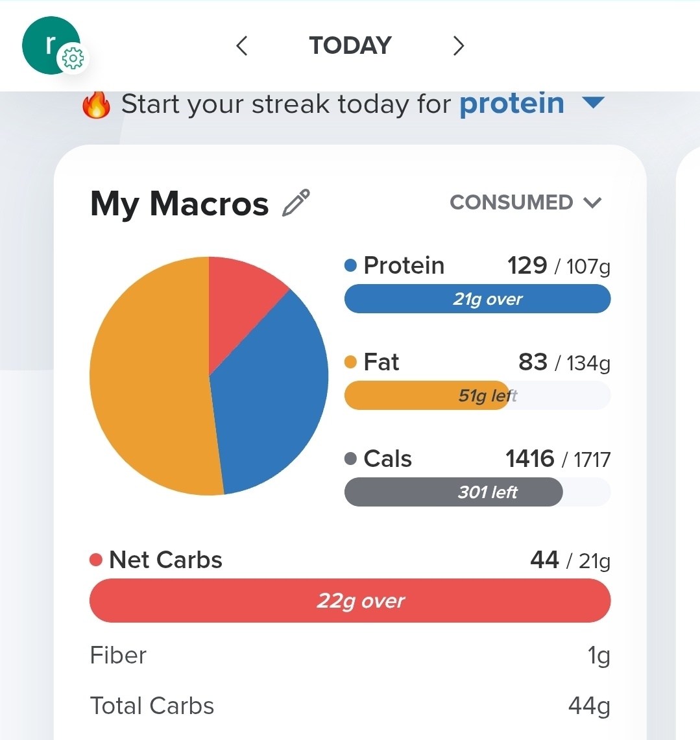
Task: Tap the fire streak icon
Action: (x=96, y=104)
